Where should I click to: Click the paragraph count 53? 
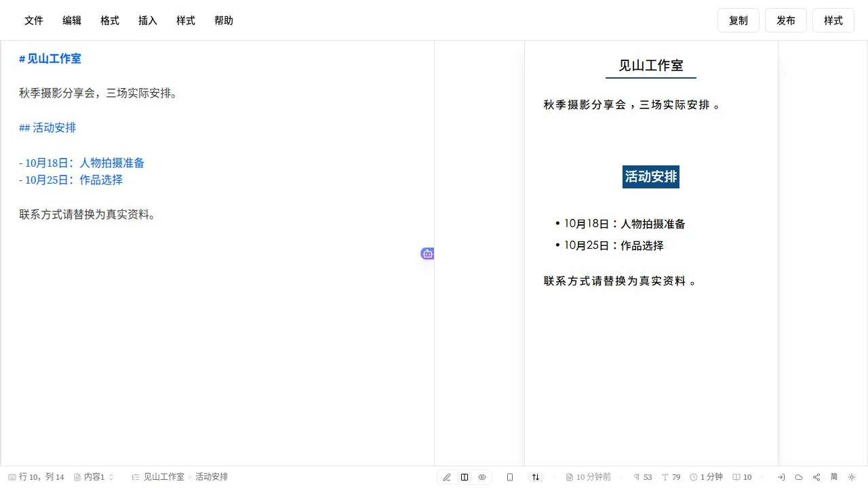[x=643, y=477]
